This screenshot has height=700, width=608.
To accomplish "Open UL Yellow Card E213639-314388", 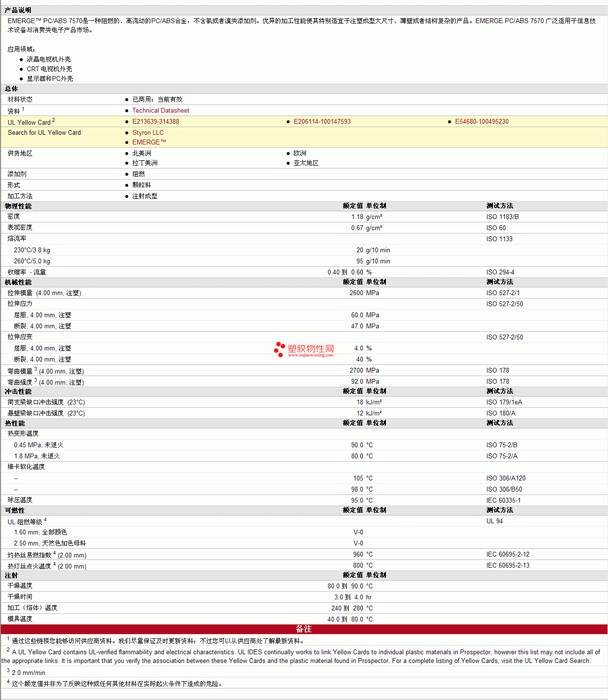I will click(156, 121).
